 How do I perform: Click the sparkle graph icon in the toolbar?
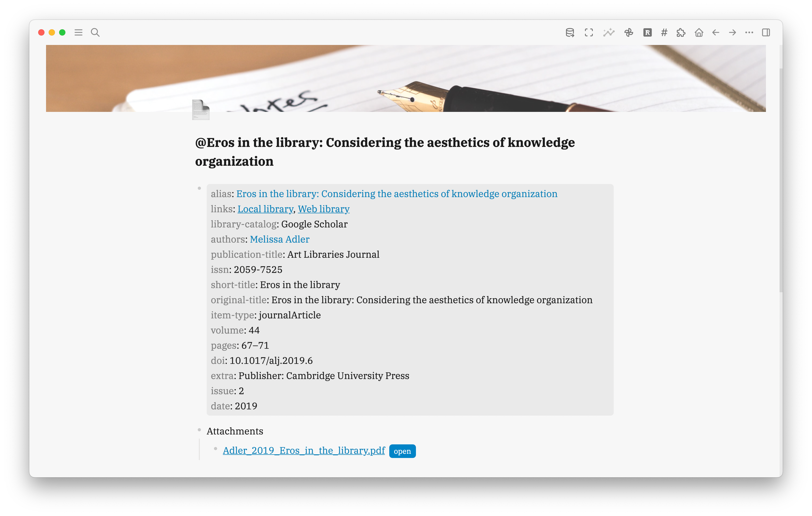(609, 33)
